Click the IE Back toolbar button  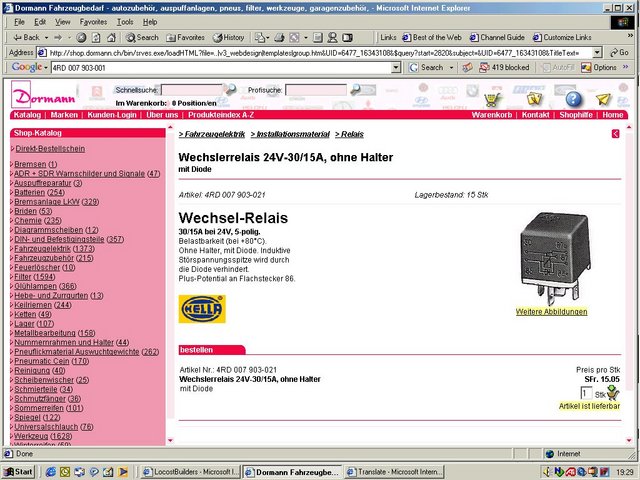pos(27,37)
